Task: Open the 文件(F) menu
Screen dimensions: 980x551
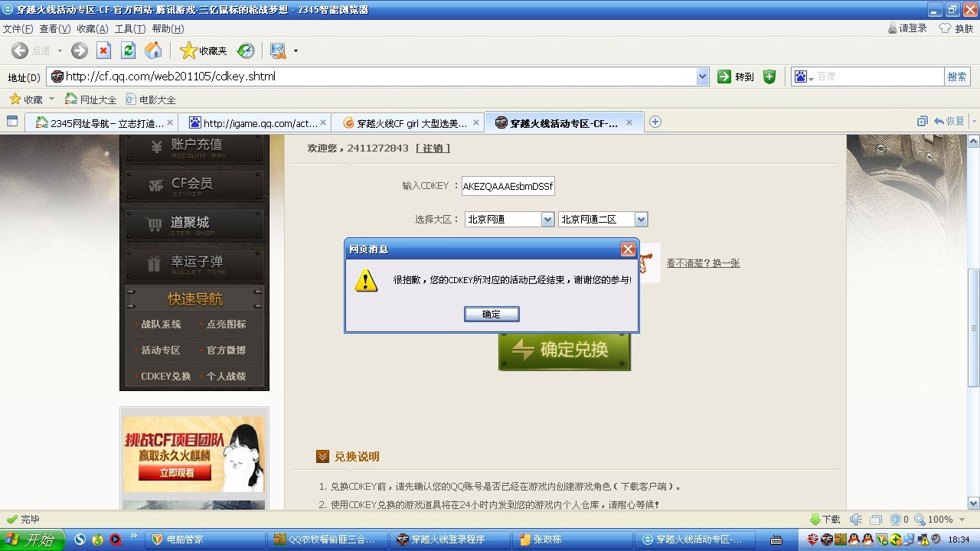Action: pos(18,29)
